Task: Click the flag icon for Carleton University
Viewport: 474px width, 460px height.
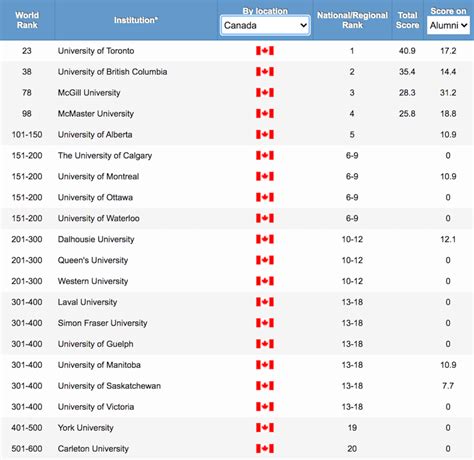Action: [x=265, y=449]
